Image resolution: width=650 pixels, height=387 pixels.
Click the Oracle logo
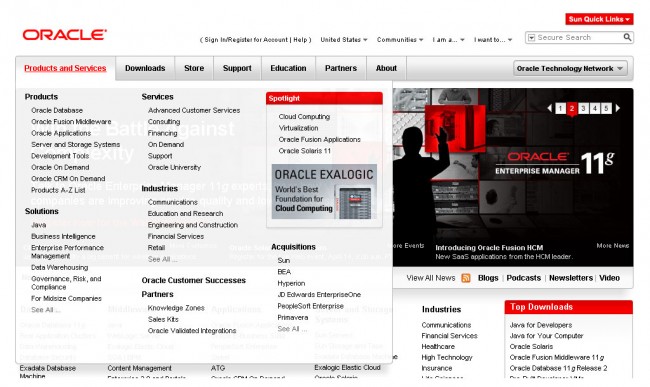pos(65,34)
